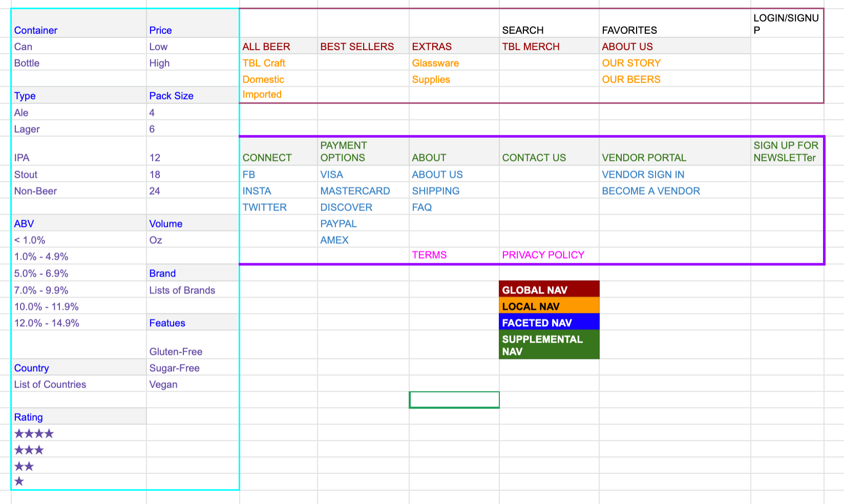Click the 'EXTRAS' cell

pyautogui.click(x=454, y=46)
